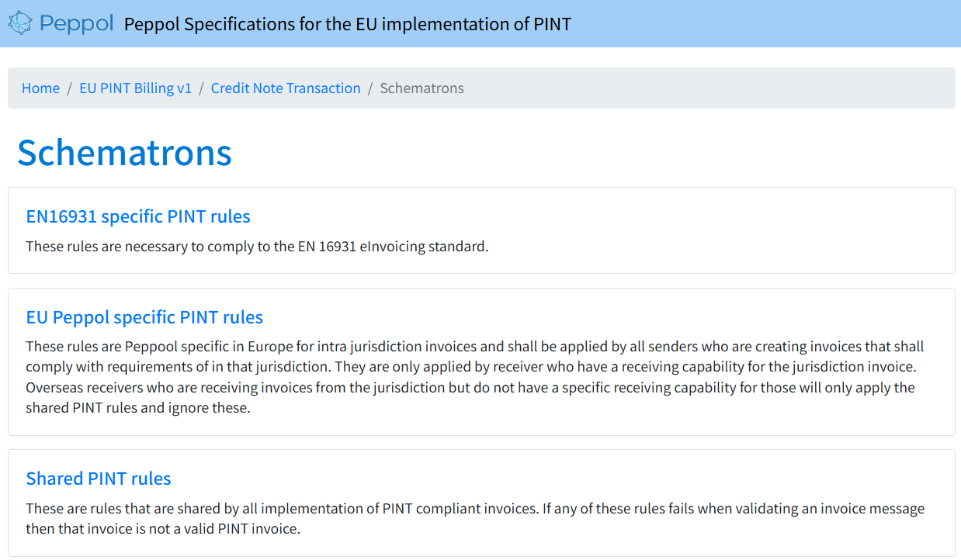Click the EN 16931 eInvoicing standard description
The width and height of the screenshot is (961, 560).
pyautogui.click(x=257, y=247)
